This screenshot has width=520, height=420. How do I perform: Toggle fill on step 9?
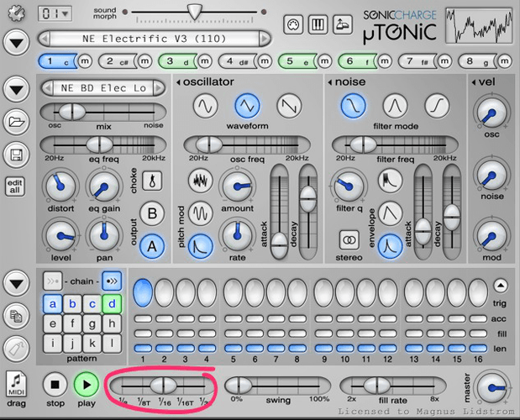click(323, 333)
